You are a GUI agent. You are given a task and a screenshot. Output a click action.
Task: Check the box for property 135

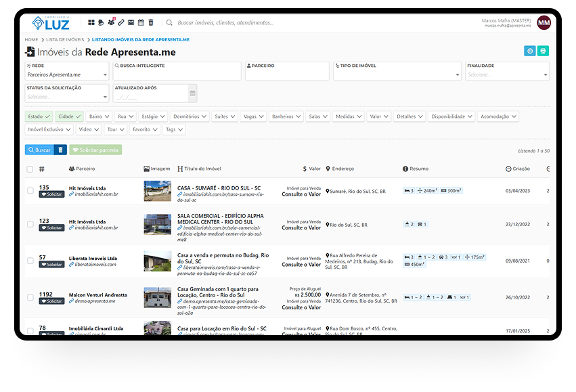30,190
